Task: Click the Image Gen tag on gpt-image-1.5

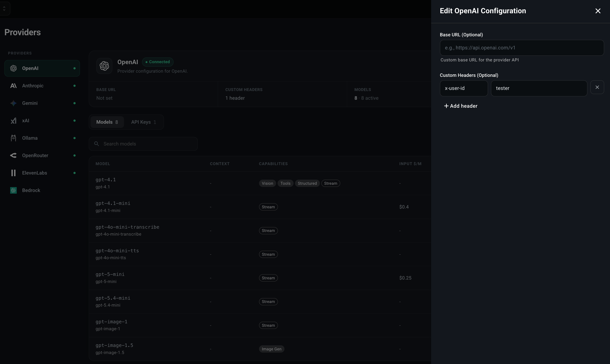Action: pos(271,349)
